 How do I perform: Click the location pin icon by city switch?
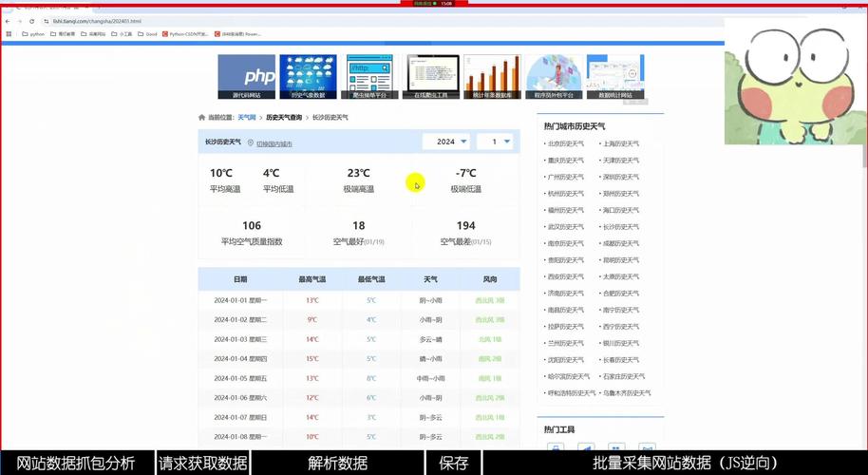[250, 142]
